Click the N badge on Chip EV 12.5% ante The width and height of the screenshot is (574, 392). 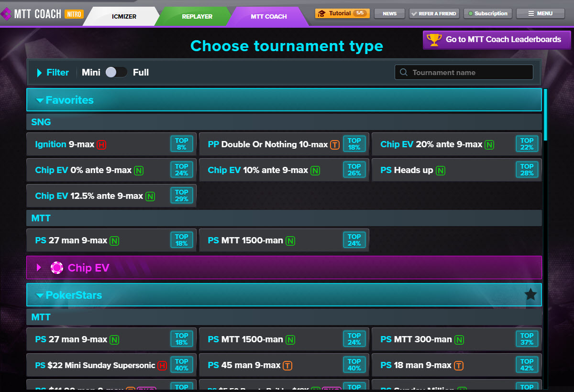[x=150, y=196]
